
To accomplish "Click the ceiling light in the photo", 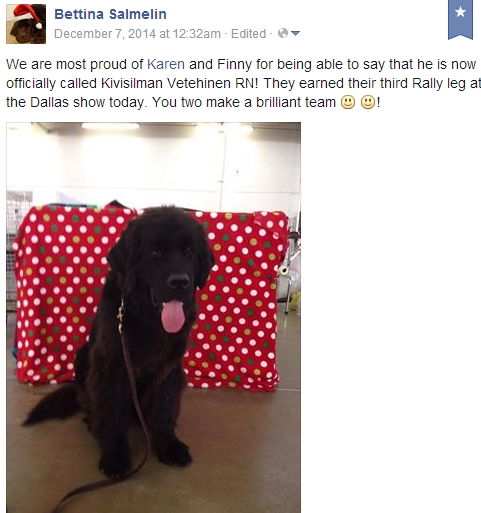I will (x=111, y=126).
